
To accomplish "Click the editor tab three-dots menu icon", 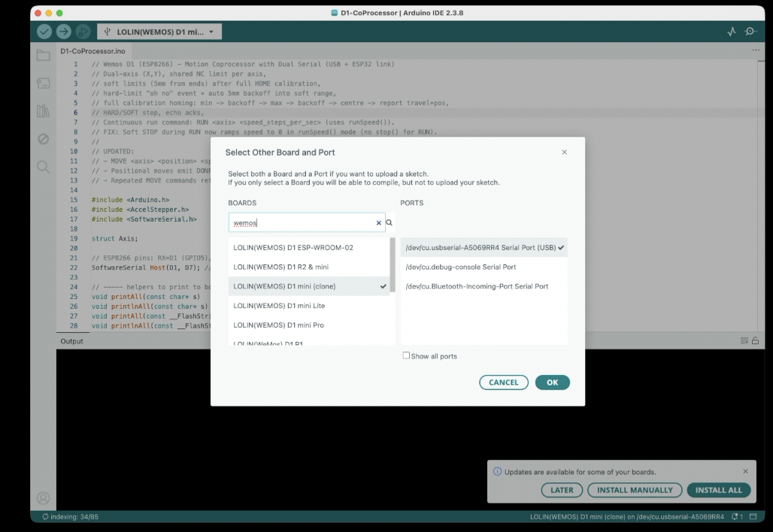I will [756, 50].
